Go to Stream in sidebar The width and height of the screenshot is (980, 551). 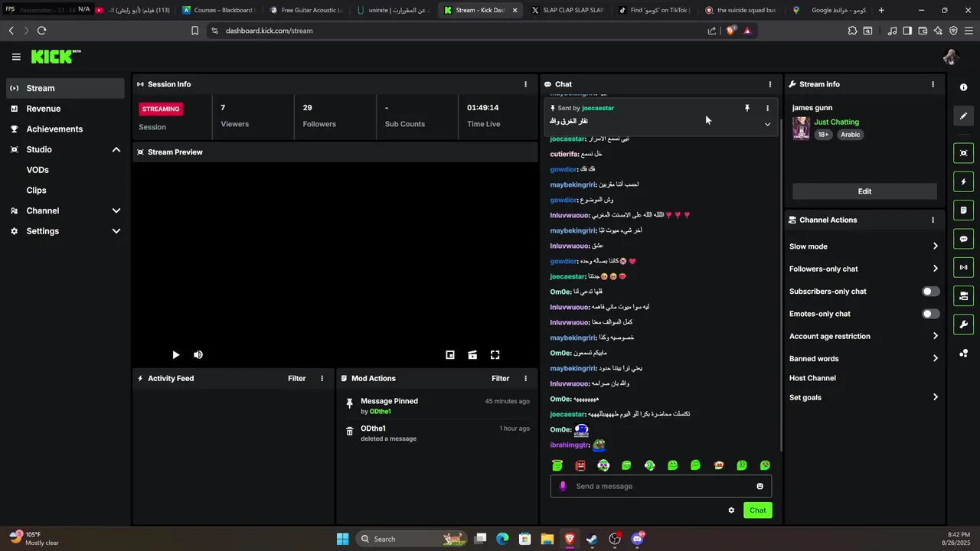(x=65, y=88)
